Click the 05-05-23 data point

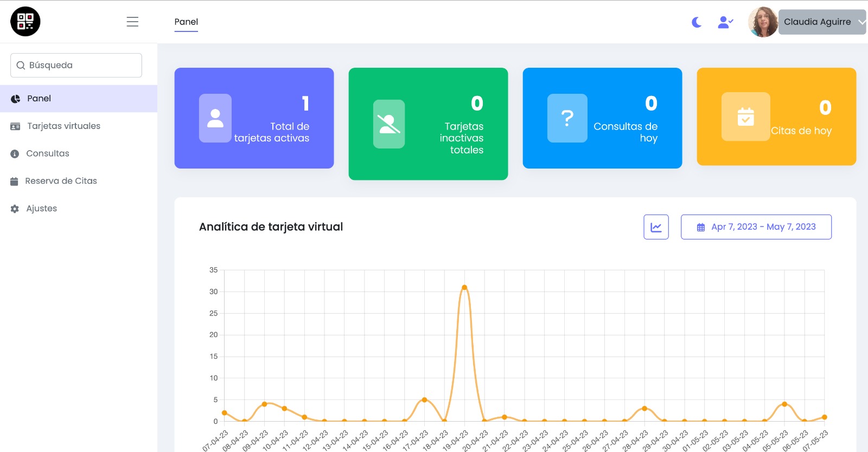(784, 404)
